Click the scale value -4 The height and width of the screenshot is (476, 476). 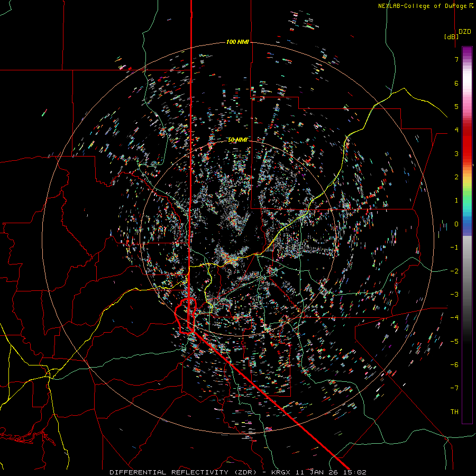coord(454,318)
